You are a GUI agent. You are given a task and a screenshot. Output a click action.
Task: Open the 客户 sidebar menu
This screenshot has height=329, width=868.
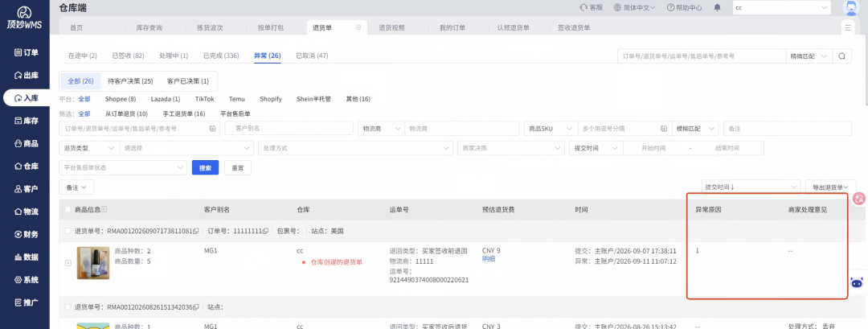(26, 189)
